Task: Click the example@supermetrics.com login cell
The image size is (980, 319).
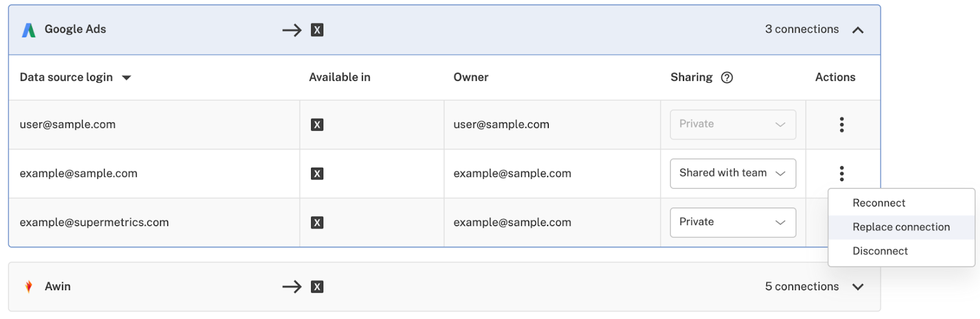Action: (x=94, y=223)
